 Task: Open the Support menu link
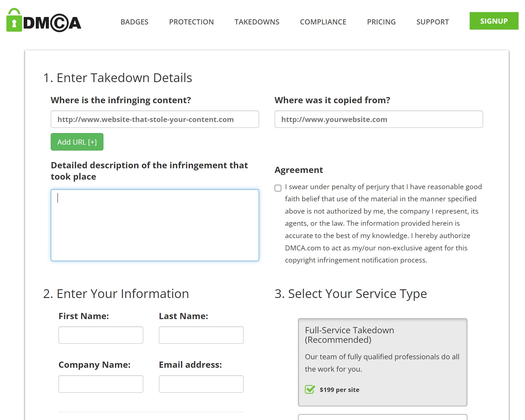(432, 22)
